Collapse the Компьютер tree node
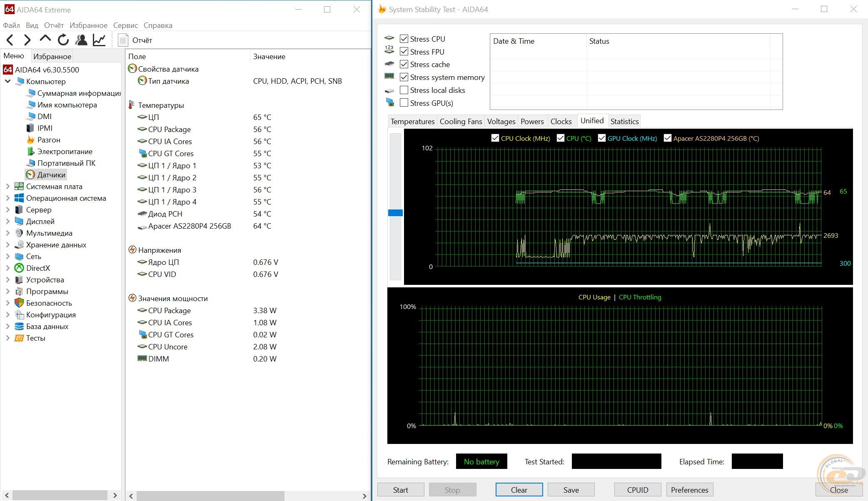Image resolution: width=868 pixels, height=501 pixels. click(7, 82)
